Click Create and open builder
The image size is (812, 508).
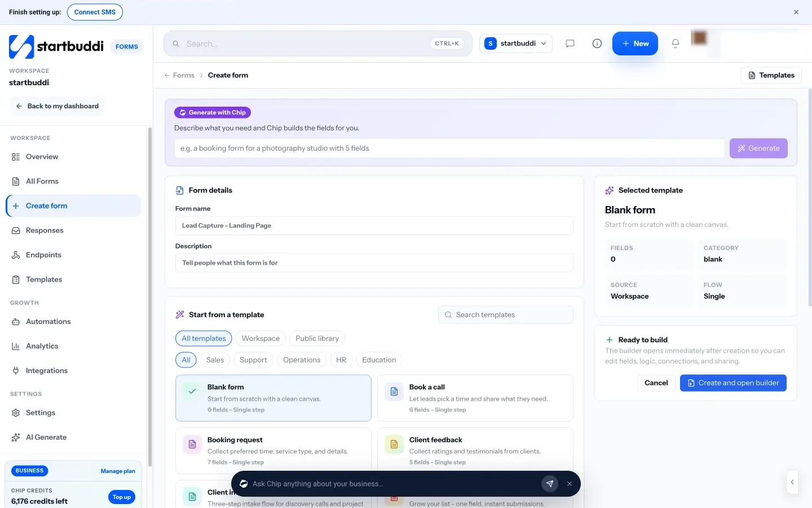click(733, 383)
